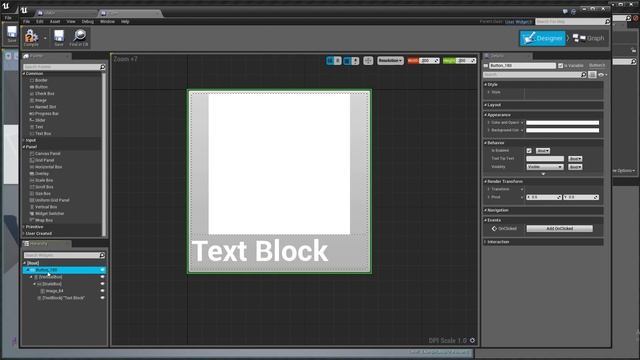Click the Find in CB magnifier icon
This screenshot has height=360, width=640.
tap(79, 37)
